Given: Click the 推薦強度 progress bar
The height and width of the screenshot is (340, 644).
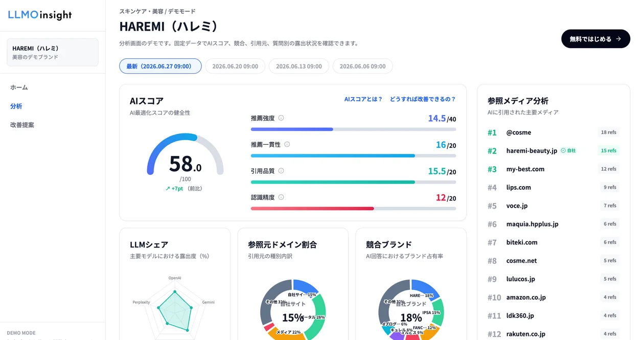Looking at the screenshot, I should click(x=353, y=129).
